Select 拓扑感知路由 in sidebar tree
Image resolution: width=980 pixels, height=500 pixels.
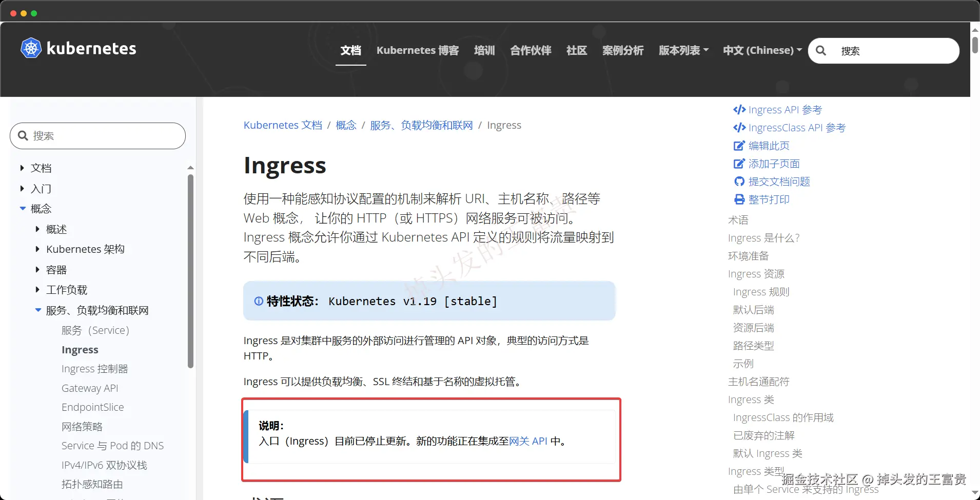click(x=92, y=484)
